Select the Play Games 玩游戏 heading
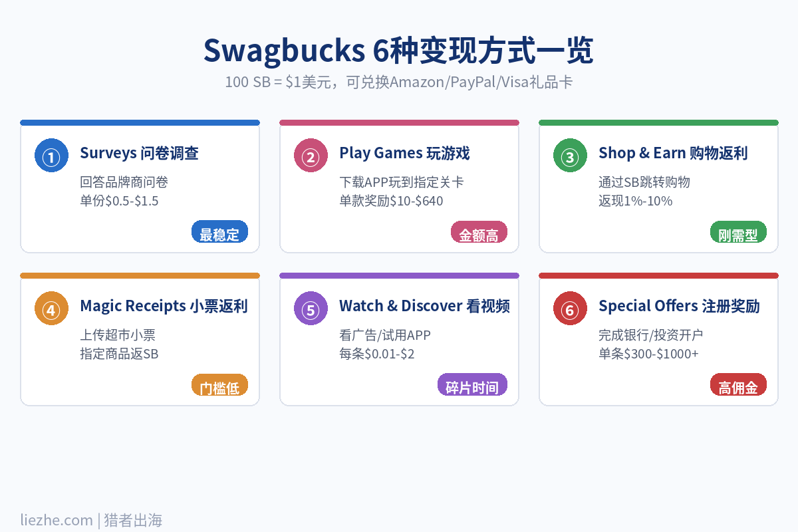The image size is (798, 532). coord(404,153)
